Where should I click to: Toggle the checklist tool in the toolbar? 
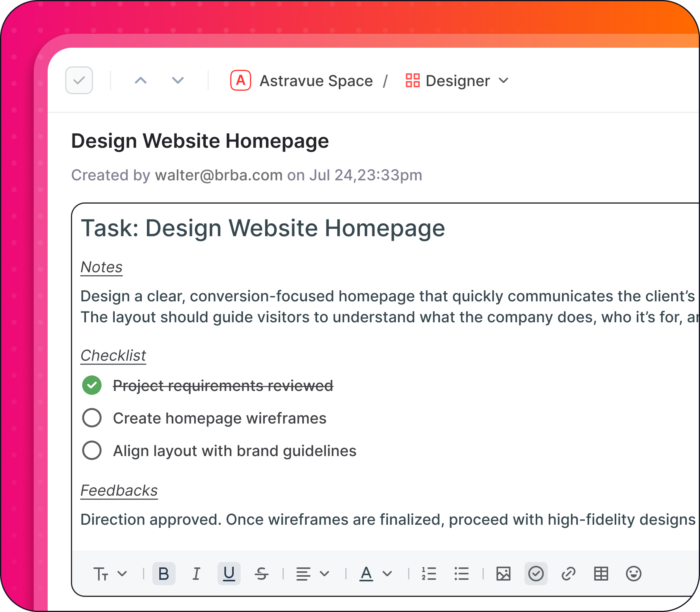[536, 574]
